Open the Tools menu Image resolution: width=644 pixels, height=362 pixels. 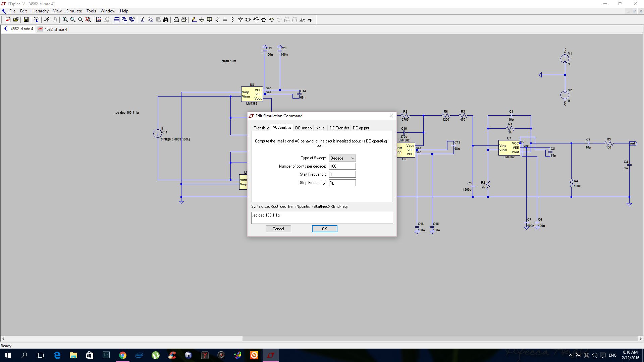click(x=91, y=11)
